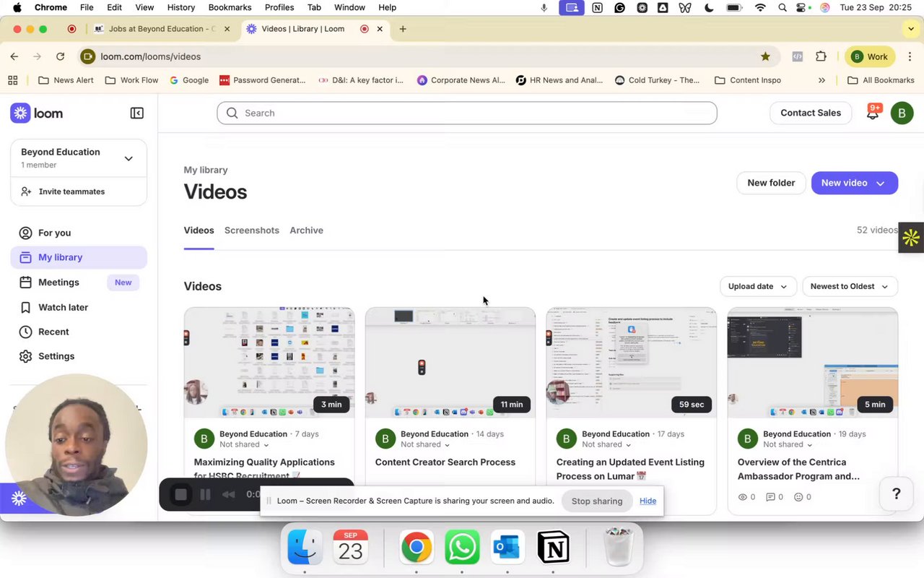Click Stop sharing in the sharing bar

597,501
